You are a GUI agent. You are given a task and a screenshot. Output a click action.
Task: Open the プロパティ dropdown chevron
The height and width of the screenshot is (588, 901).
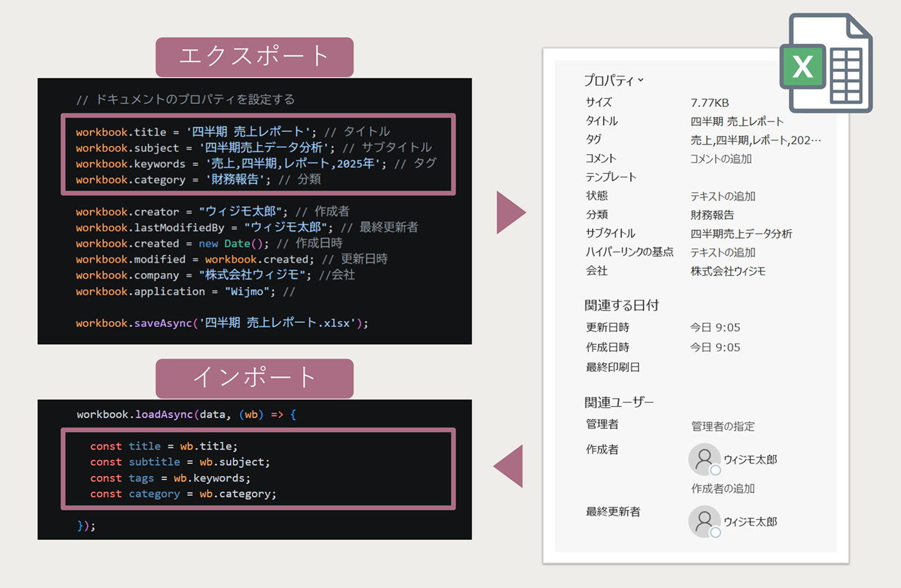click(640, 80)
